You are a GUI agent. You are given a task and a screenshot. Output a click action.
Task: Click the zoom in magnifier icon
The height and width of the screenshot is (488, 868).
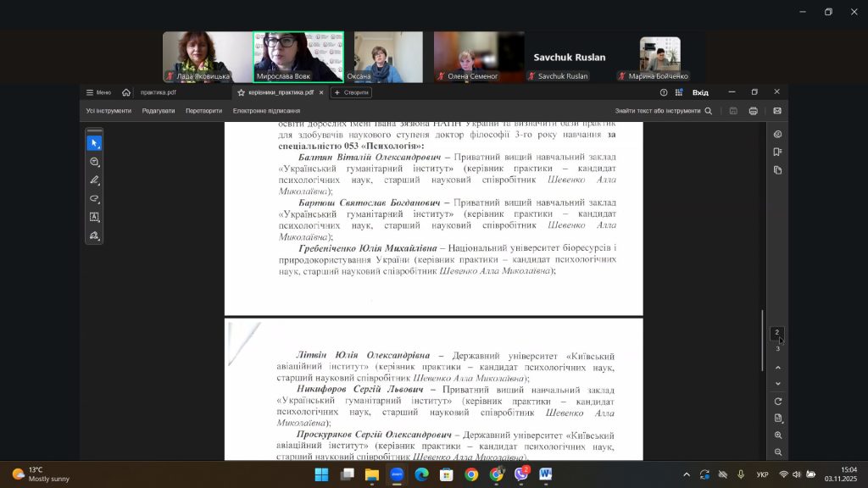point(778,435)
